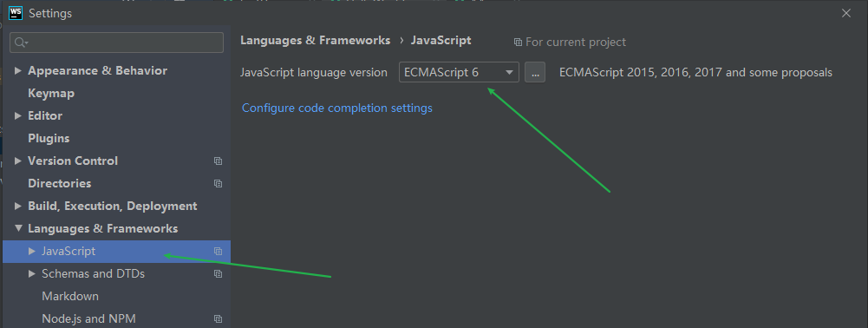Screen dimensions: 868x328
Task: Select Markdown in settings tree
Action: (70, 297)
